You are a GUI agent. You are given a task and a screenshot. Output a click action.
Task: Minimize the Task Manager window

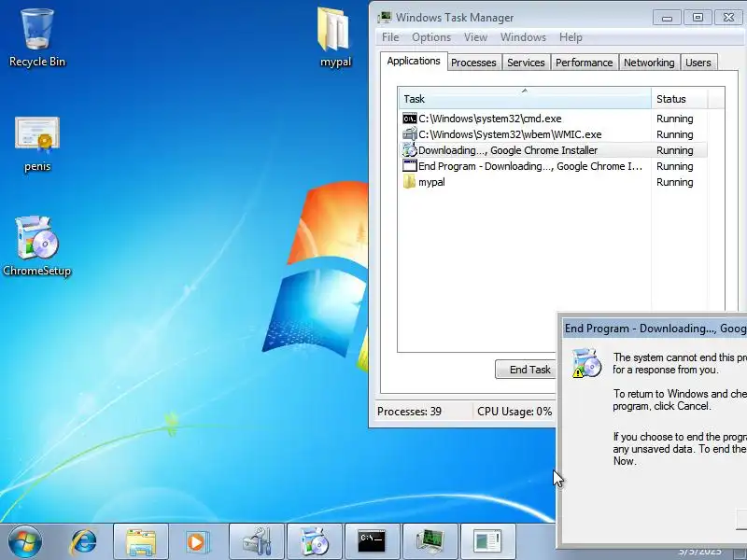[x=667, y=18]
